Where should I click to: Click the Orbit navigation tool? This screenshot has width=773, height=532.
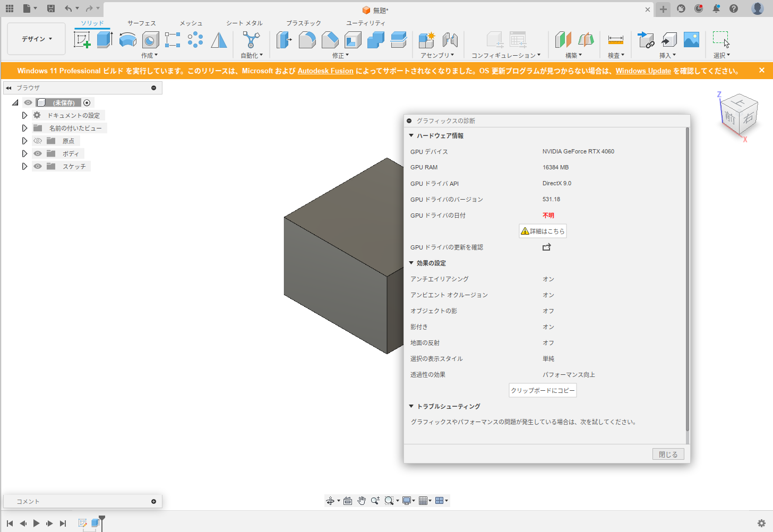point(330,501)
